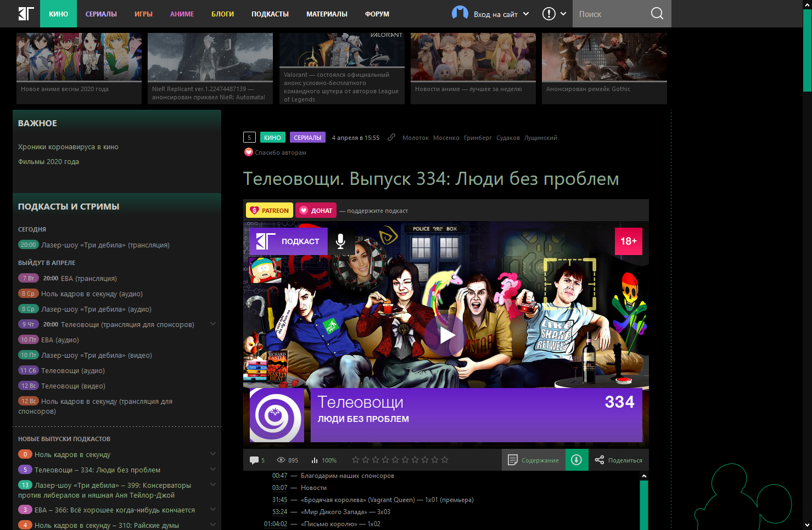This screenshot has width=812, height=530.
Task: Rate the episode with first star
Action: coord(356,460)
